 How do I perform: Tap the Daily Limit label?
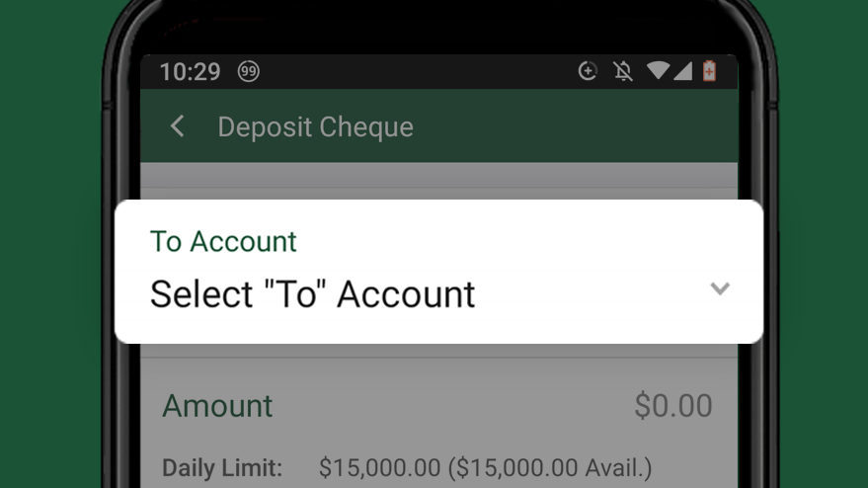tap(222, 468)
